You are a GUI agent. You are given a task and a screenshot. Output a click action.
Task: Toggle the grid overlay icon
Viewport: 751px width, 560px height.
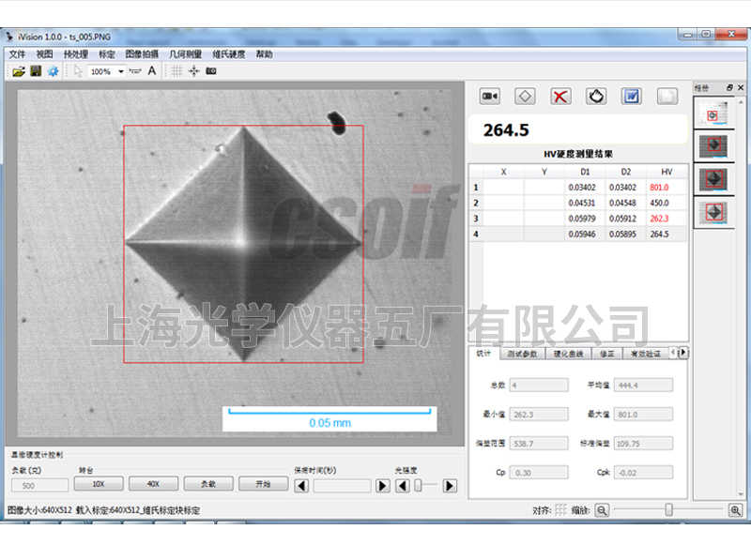click(x=176, y=71)
